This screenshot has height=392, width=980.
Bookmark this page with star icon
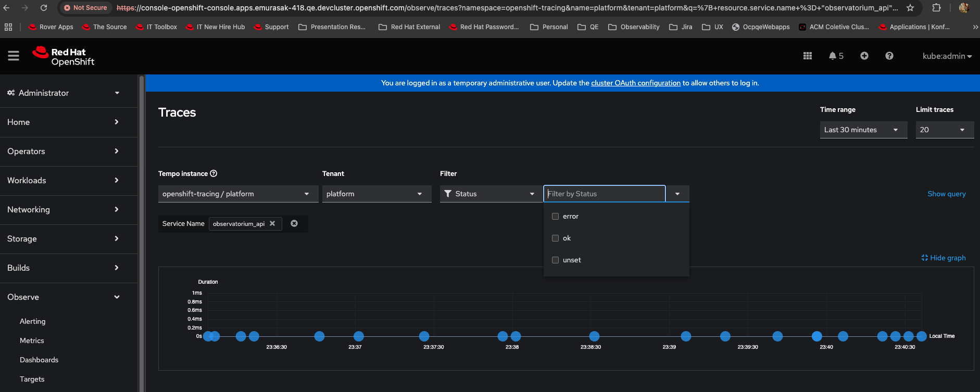pos(910,8)
